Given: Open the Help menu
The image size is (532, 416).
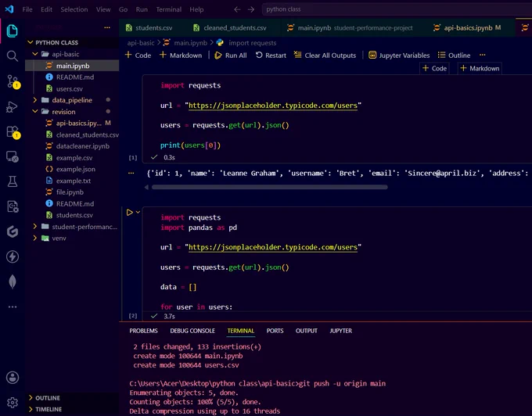Looking at the screenshot, I should 196,9.
